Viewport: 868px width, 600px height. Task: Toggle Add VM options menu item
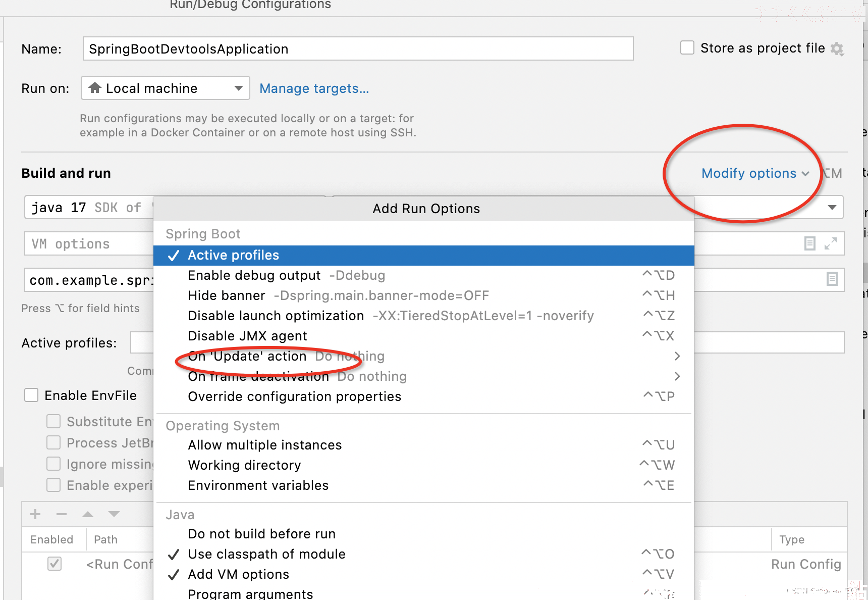tap(424, 574)
